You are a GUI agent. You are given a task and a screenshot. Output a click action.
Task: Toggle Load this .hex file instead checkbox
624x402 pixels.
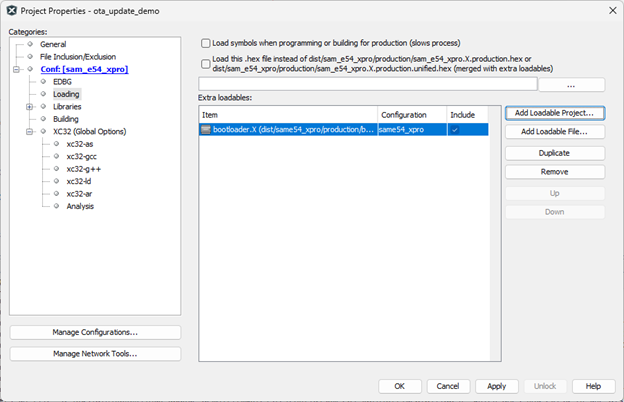(x=206, y=62)
